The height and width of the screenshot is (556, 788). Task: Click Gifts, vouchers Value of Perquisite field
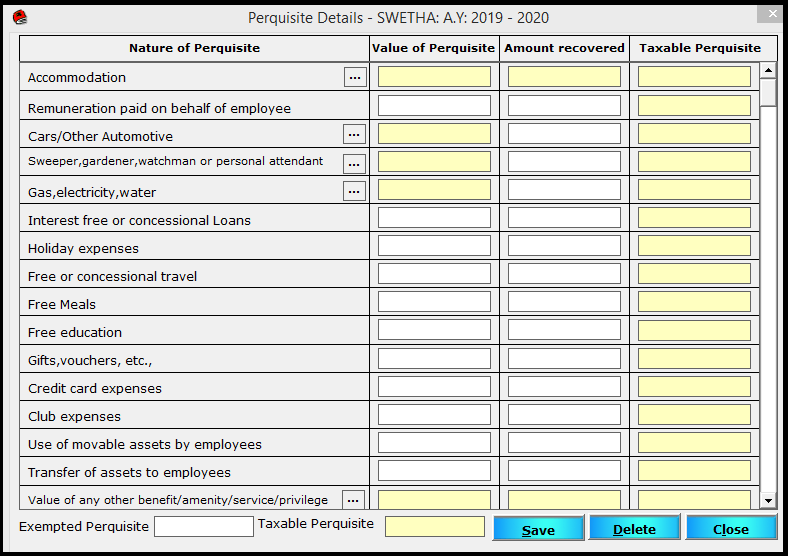434,359
